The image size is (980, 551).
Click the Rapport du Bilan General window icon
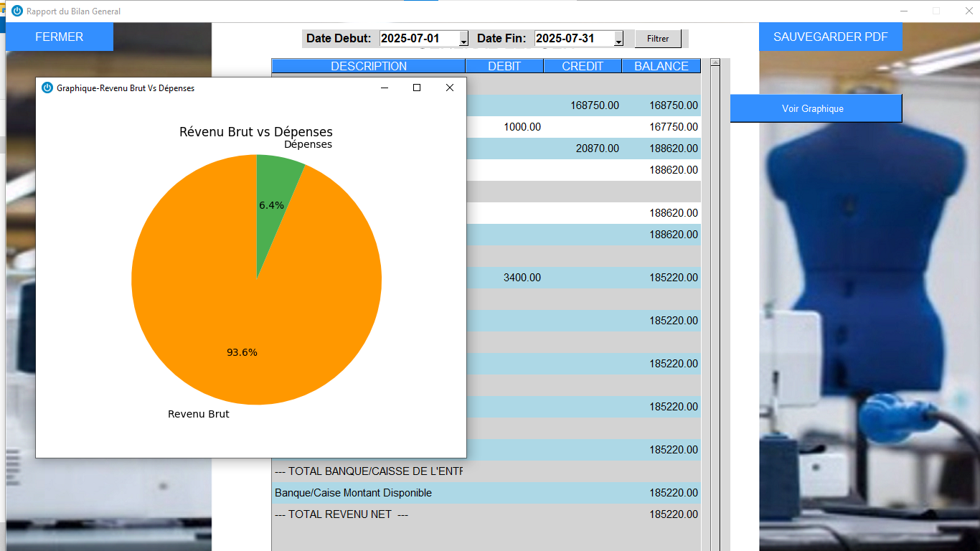pos(17,11)
